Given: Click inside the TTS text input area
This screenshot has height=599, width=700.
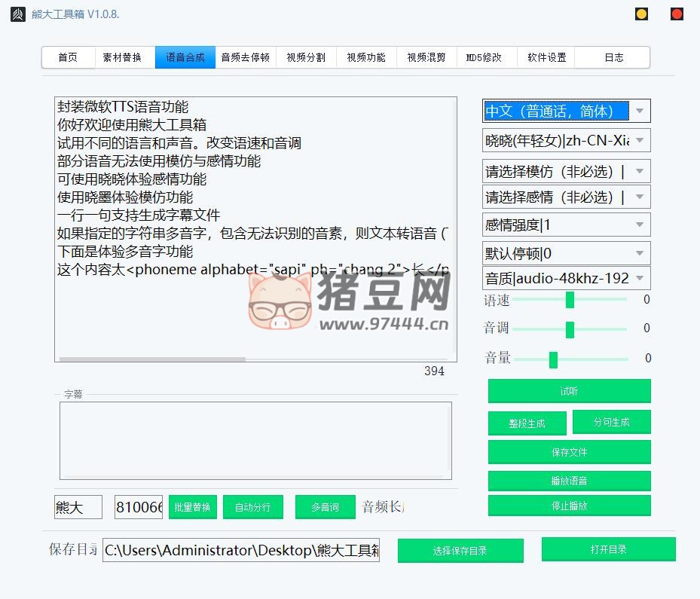Looking at the screenshot, I should point(255,229).
